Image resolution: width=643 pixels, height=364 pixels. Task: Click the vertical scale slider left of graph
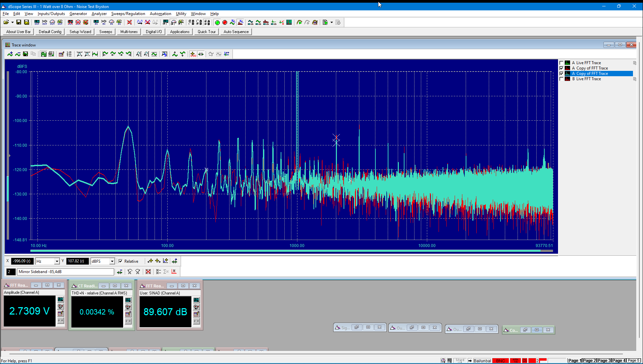pyautogui.click(x=8, y=155)
